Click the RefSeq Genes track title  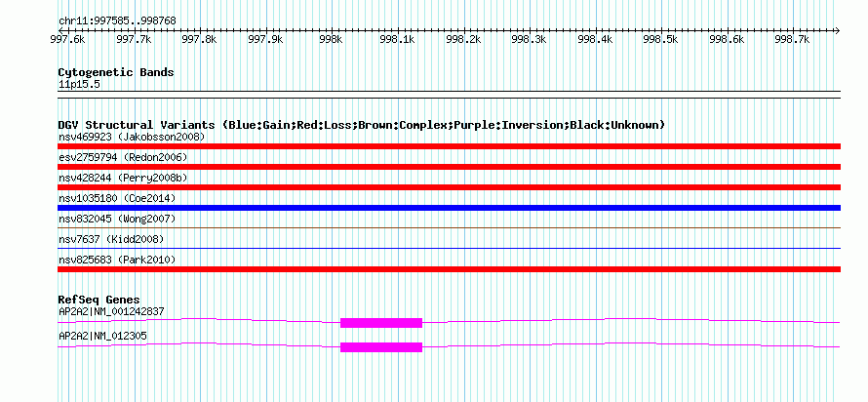click(99, 301)
